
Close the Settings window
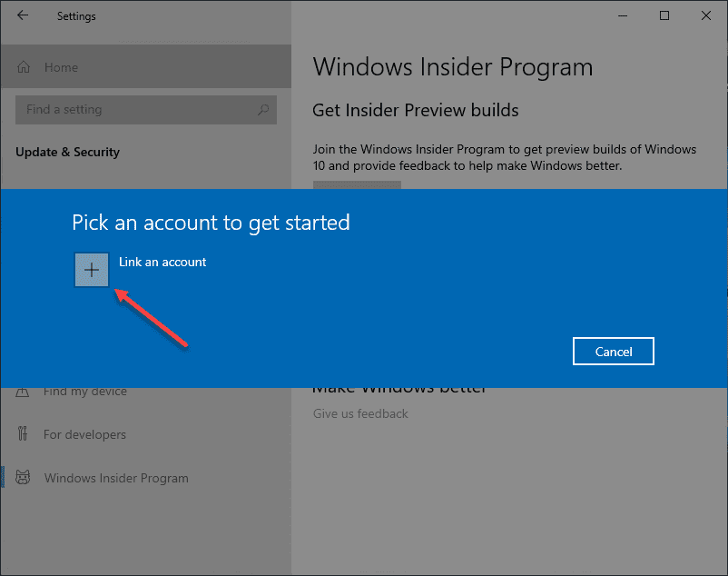coord(706,15)
